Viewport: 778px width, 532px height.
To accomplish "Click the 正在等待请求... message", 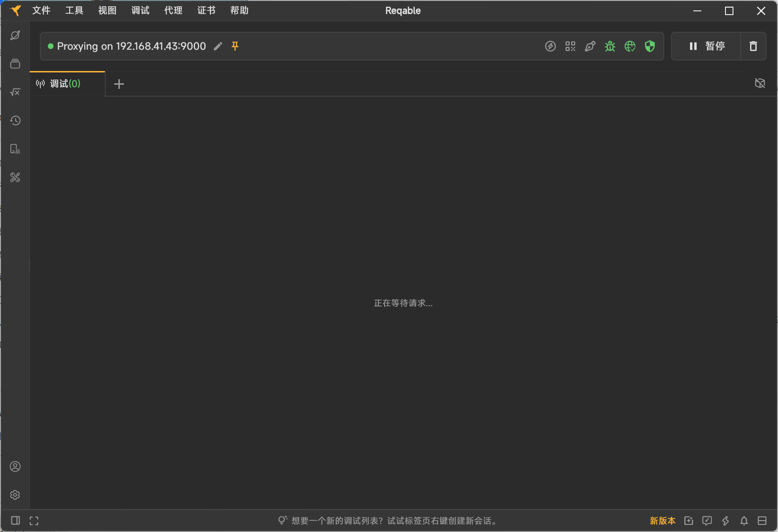I will click(403, 303).
